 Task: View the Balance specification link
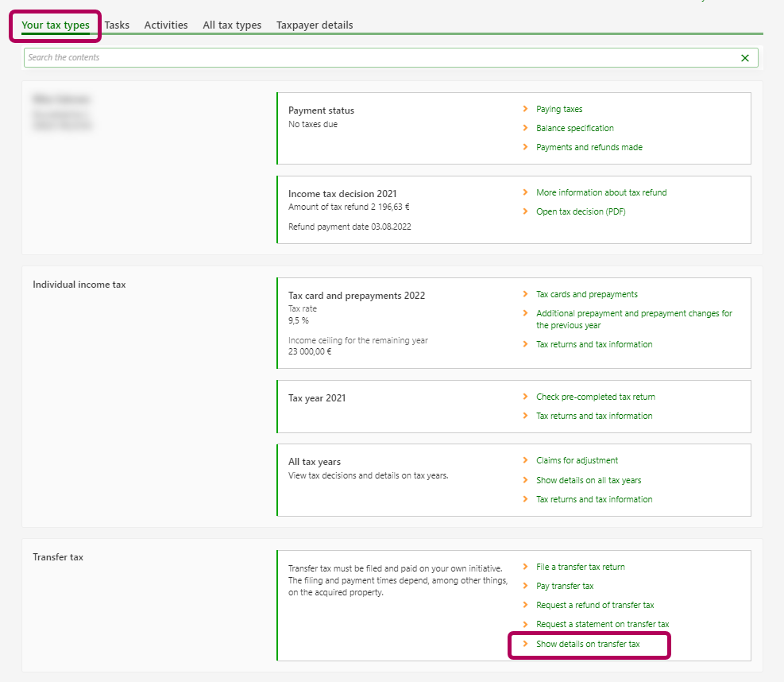pos(574,128)
